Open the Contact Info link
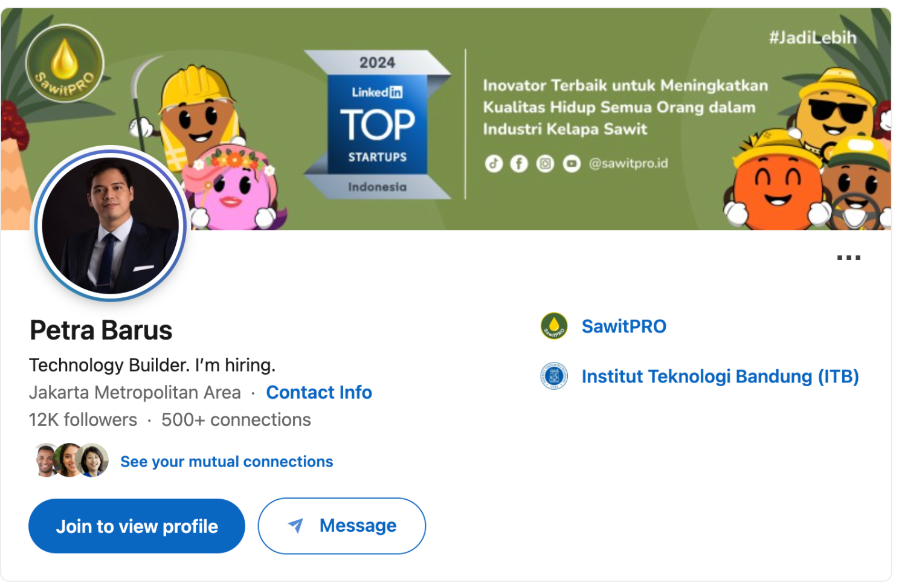This screenshot has height=588, width=899. (319, 392)
